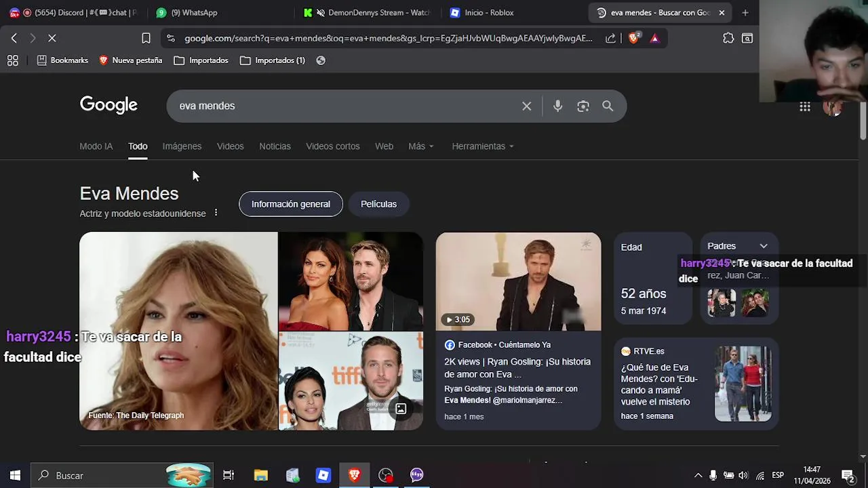Open the Más dropdown
This screenshot has height=488, width=868.
tap(421, 146)
